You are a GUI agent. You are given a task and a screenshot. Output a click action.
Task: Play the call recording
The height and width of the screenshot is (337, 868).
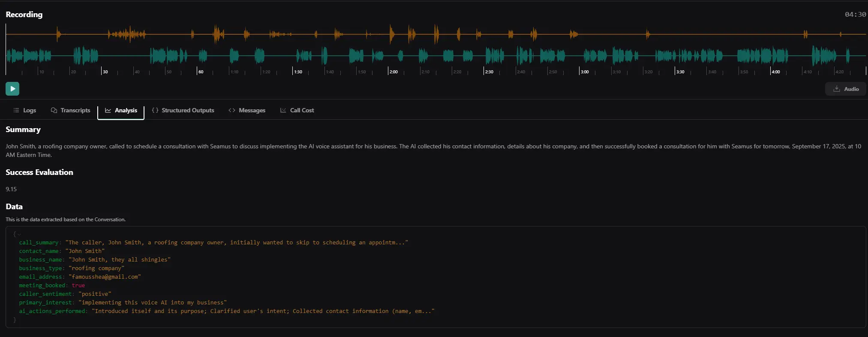[12, 89]
